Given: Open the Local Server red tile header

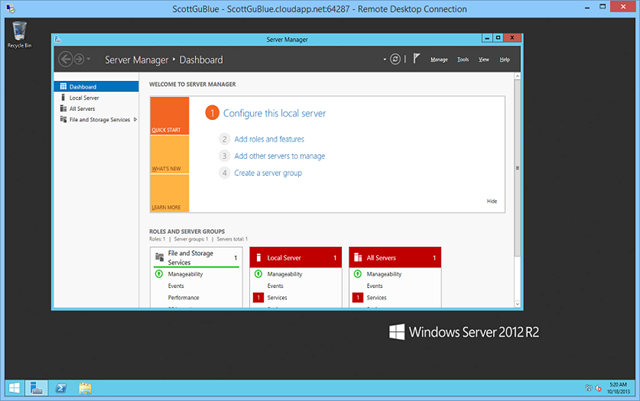Looking at the screenshot, I should pyautogui.click(x=296, y=258).
